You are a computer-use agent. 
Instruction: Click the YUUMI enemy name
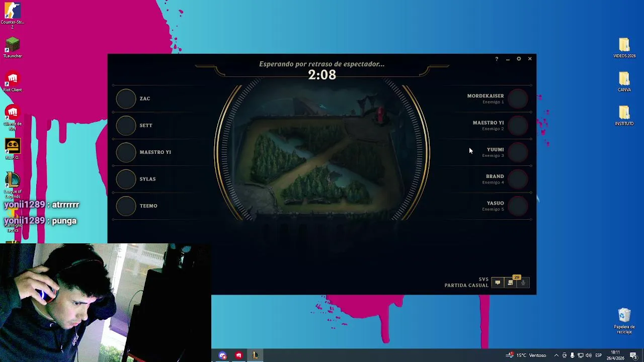pos(495,149)
